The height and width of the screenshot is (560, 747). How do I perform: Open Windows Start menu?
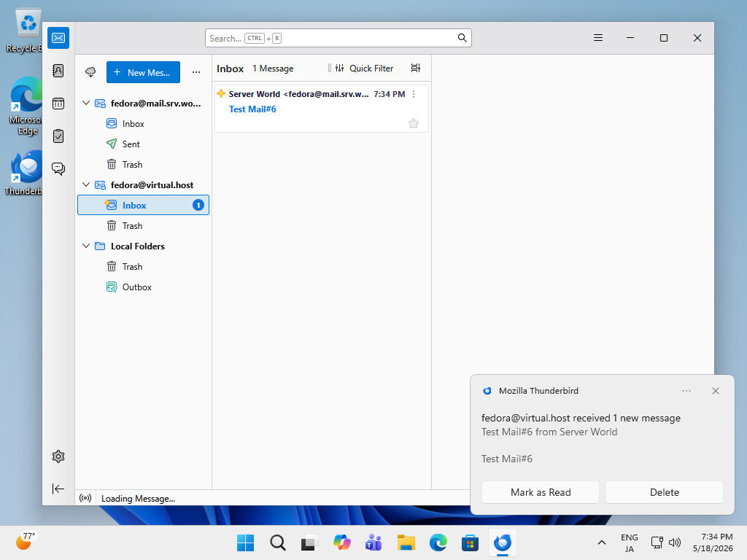pos(245,542)
